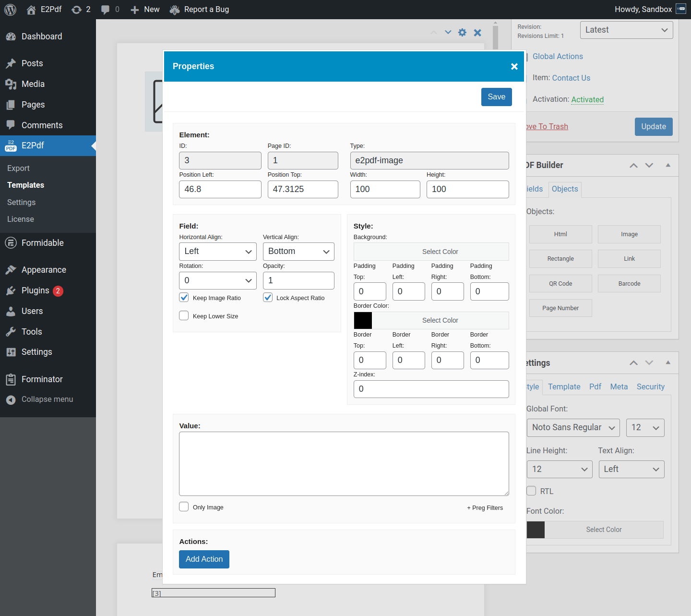Click the WordPress logo in admin bar

[10, 10]
